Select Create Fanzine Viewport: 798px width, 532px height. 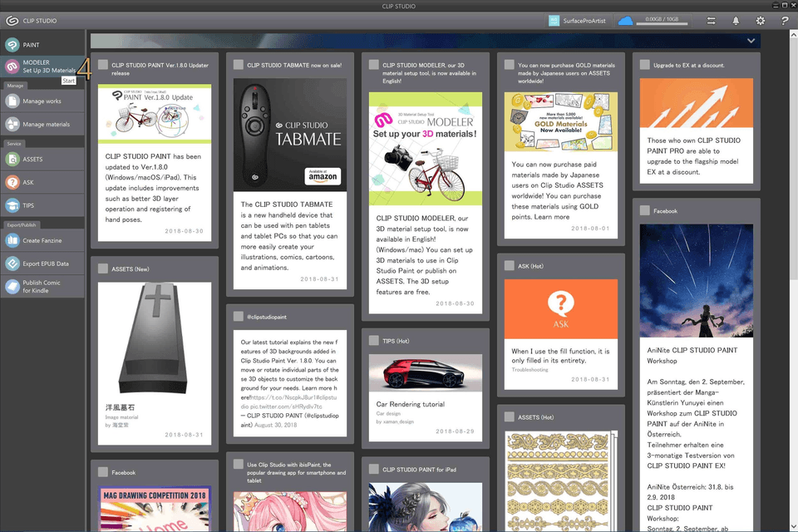[x=42, y=240]
